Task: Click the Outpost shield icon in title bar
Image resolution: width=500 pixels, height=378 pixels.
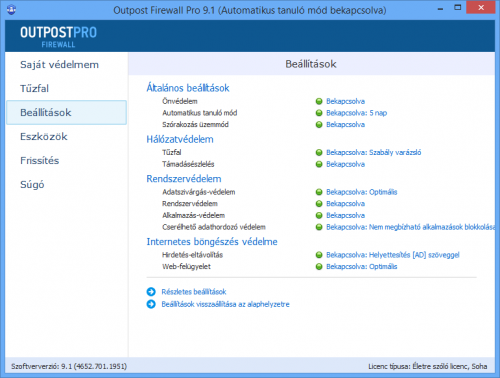Action: pos(11,9)
